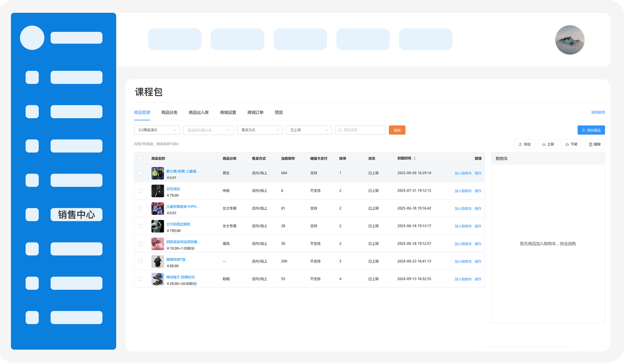
Task: Switch to the 商品分类 tab
Action: coord(169,112)
